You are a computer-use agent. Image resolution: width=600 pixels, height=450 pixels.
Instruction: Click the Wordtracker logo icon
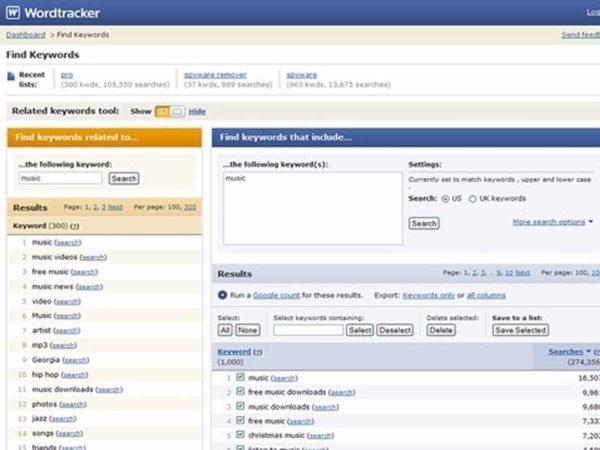point(13,13)
